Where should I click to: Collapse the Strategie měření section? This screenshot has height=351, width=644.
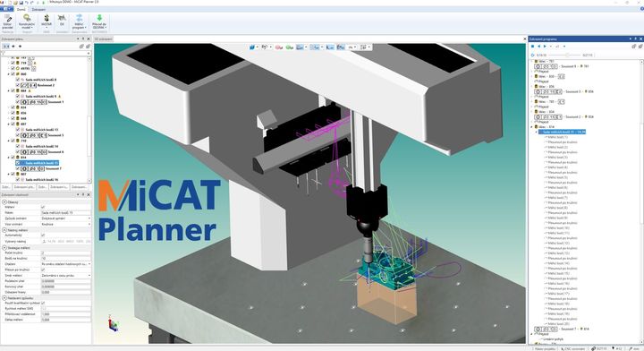[x=4, y=248]
